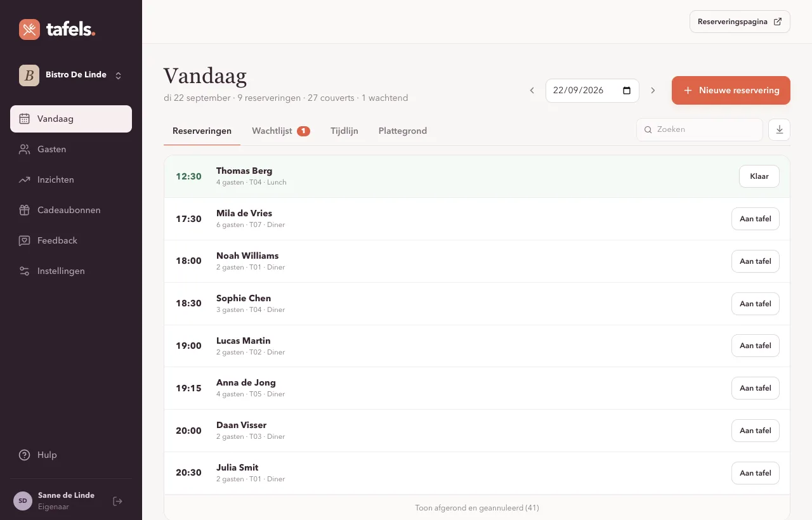812x520 pixels.
Task: Mark Thomas Berg reservation as Klaar
Action: pyautogui.click(x=759, y=176)
